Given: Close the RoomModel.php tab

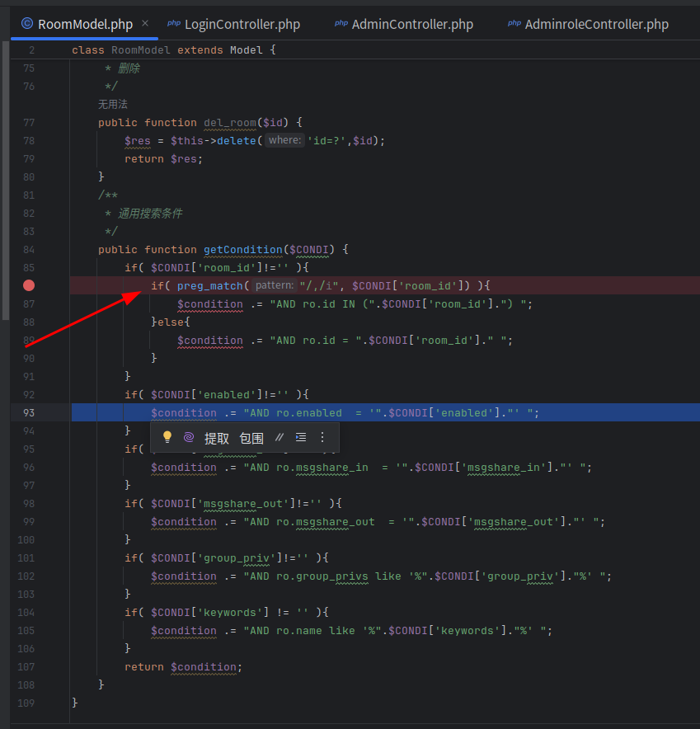Looking at the screenshot, I should click(145, 23).
